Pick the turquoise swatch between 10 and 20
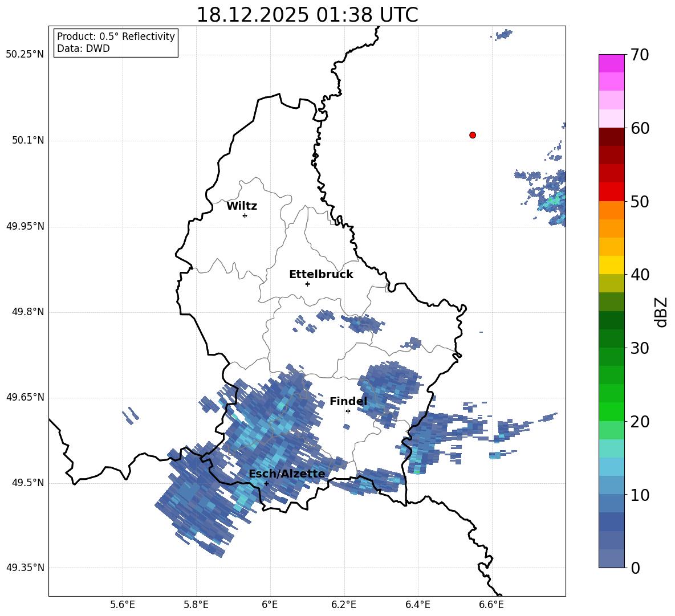 612,448
